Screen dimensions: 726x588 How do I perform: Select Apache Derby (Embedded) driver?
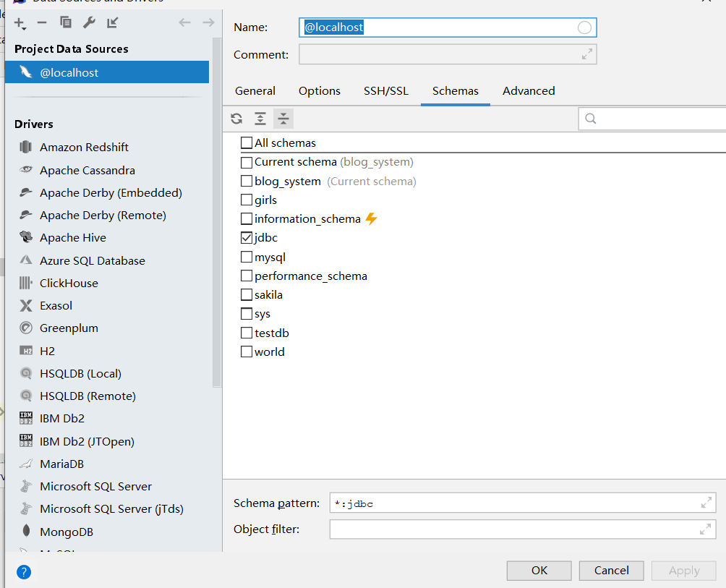[111, 192]
